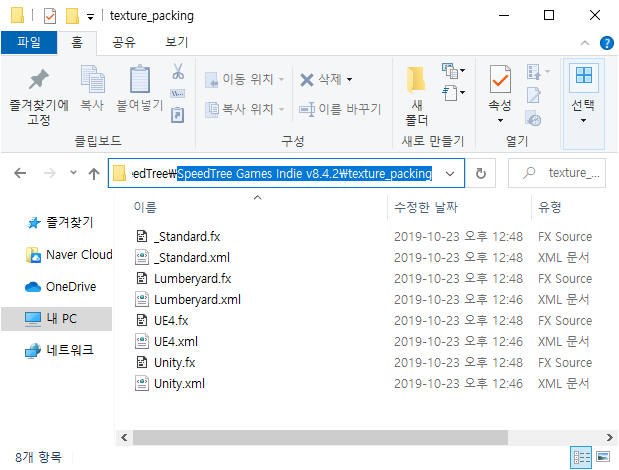Expand the Select (선택) dropdown arrow
The width and height of the screenshot is (619, 470).
(x=583, y=120)
